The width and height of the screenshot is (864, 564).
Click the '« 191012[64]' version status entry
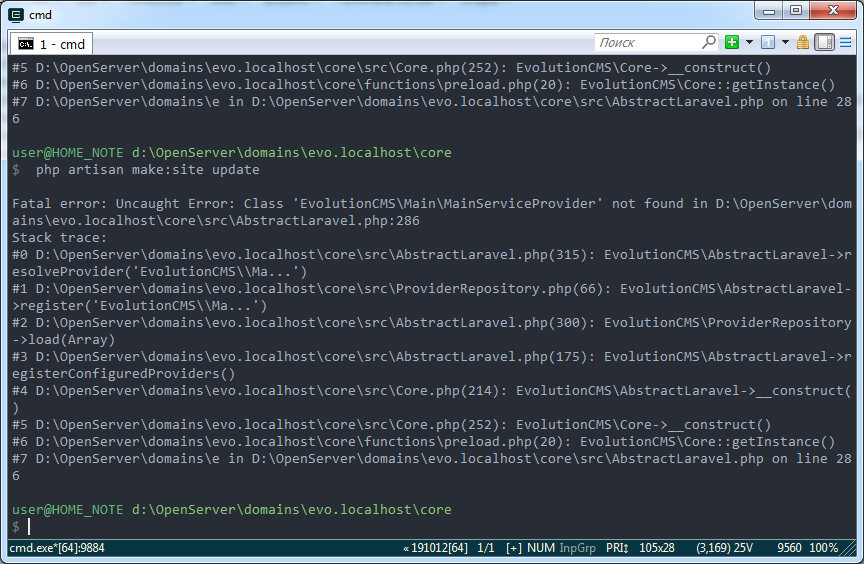coord(435,548)
